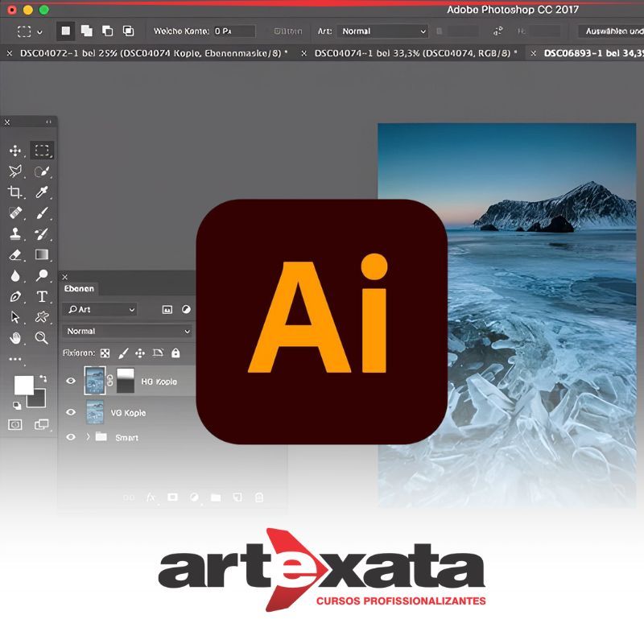This screenshot has width=644, height=644.
Task: Switch to the DSC04072-1 document tab
Action: pos(149,53)
